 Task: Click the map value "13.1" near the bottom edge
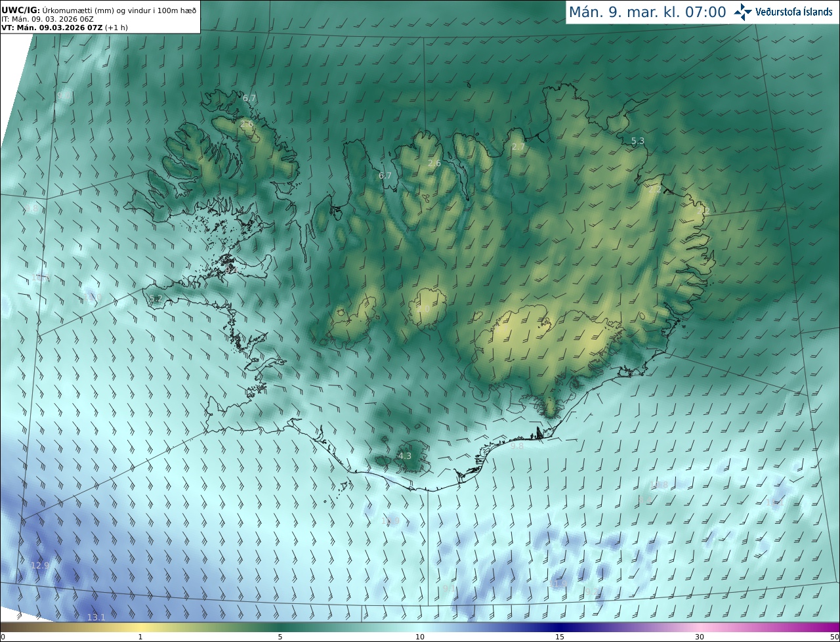96,617
